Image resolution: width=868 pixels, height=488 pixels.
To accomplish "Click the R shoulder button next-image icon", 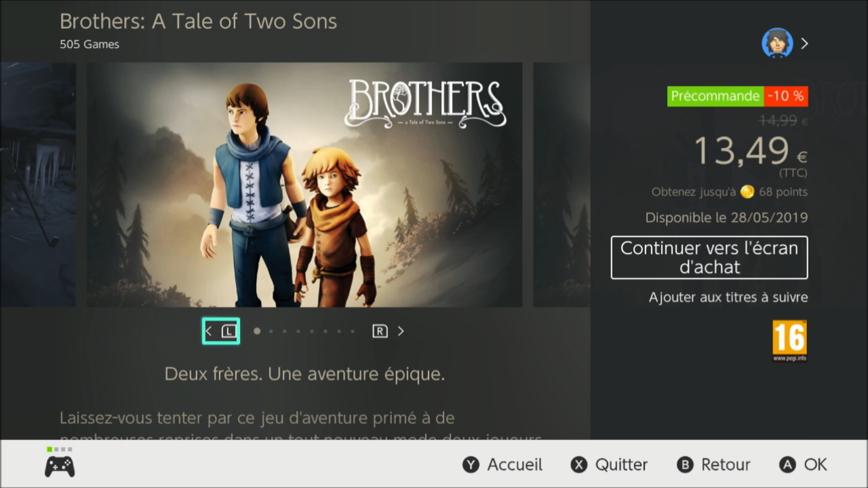I will [x=380, y=331].
